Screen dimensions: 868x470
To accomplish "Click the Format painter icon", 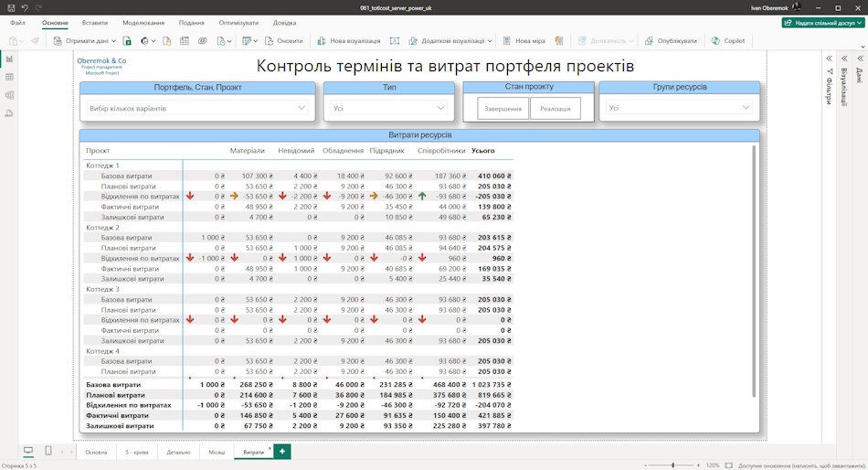I will tap(36, 41).
